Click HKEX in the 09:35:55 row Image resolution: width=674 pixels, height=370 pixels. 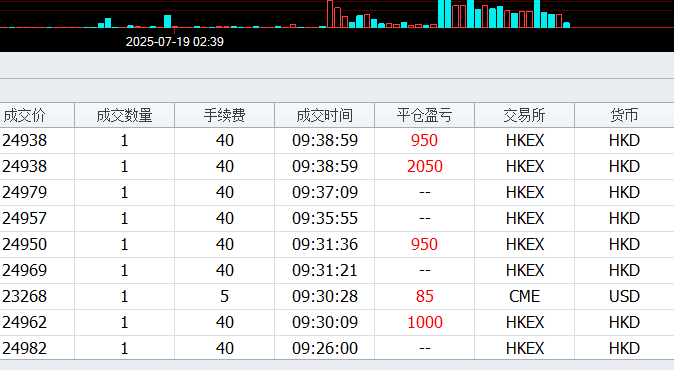(x=525, y=218)
